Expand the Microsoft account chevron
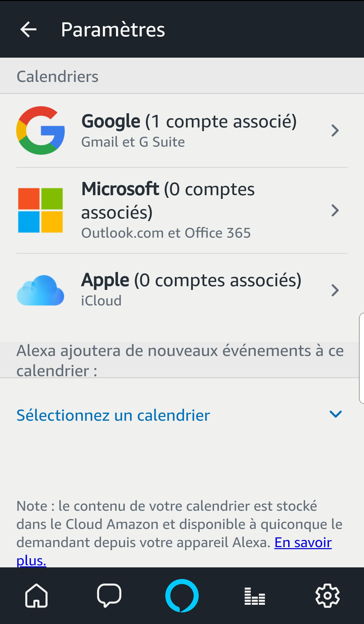The image size is (364, 624). (335, 210)
